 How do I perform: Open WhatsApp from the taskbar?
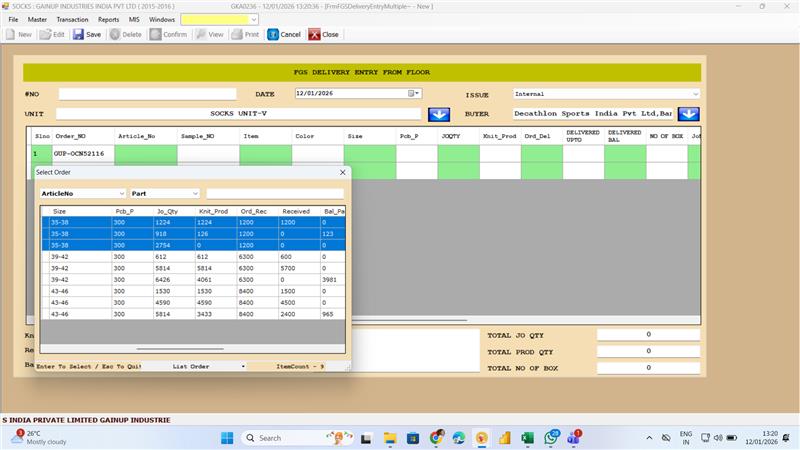tap(552, 438)
